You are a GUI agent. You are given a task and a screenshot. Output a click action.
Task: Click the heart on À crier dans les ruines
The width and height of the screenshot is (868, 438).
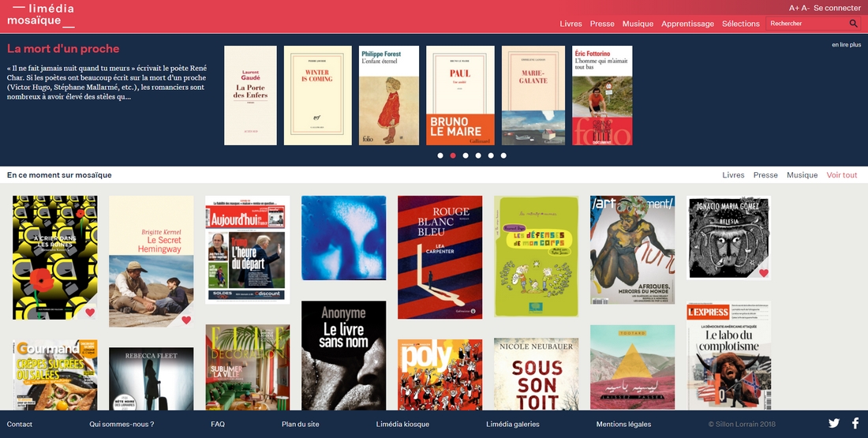pyautogui.click(x=90, y=313)
